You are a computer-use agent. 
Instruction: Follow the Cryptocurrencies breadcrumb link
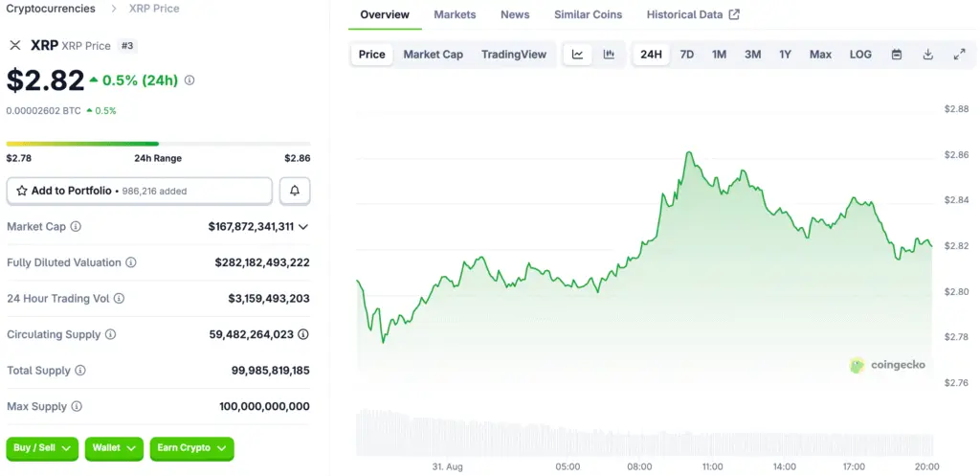51,9
